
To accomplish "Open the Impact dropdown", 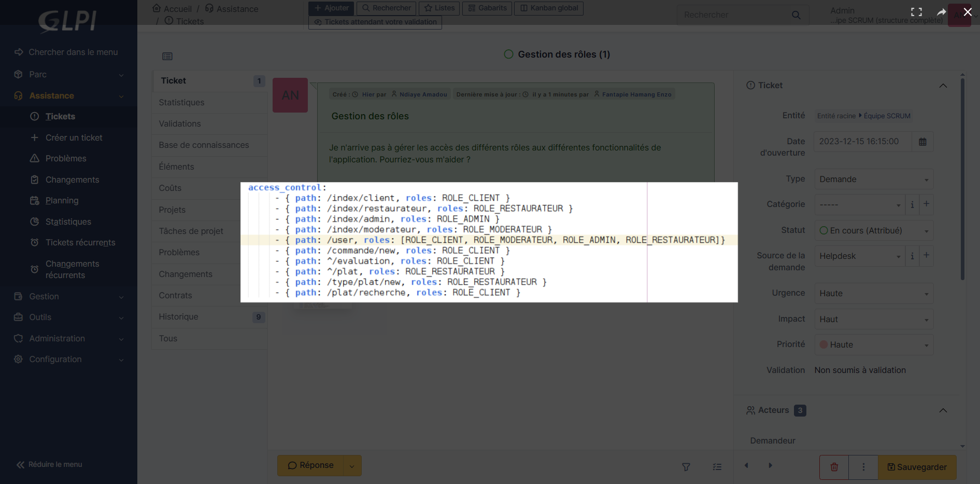I will [874, 320].
